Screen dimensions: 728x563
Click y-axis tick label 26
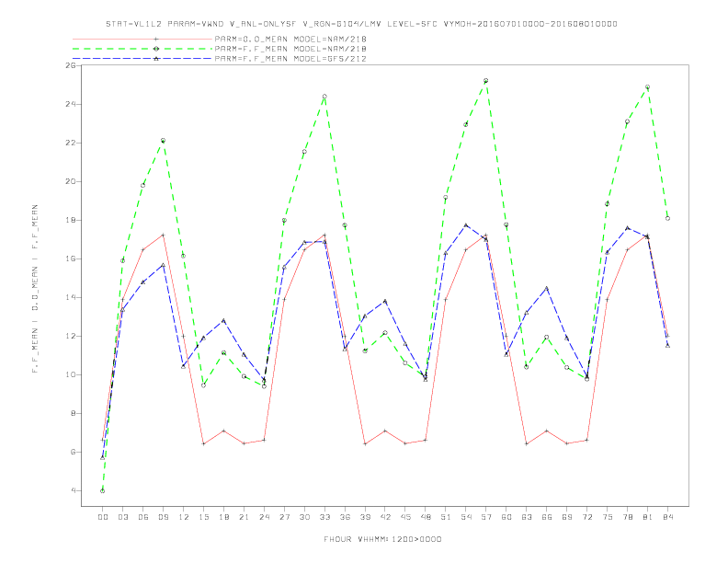tap(71, 65)
